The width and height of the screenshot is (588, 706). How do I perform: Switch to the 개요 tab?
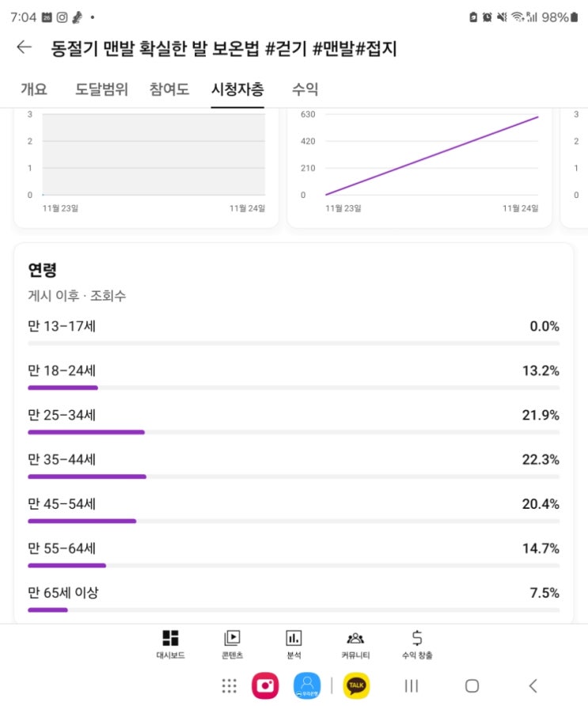click(34, 89)
